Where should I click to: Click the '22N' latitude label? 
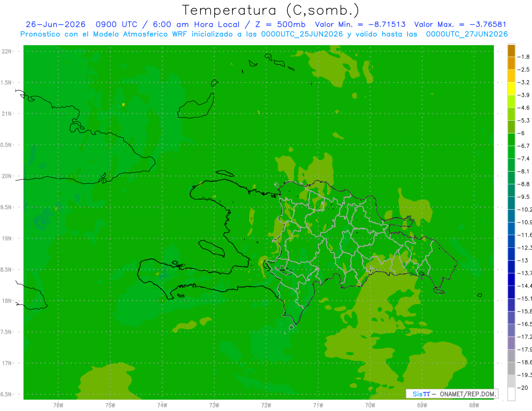pyautogui.click(x=7, y=51)
